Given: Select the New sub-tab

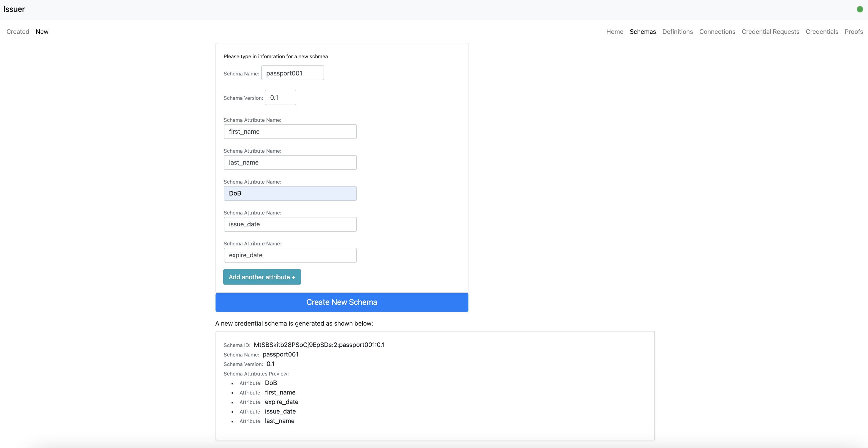Looking at the screenshot, I should (42, 32).
